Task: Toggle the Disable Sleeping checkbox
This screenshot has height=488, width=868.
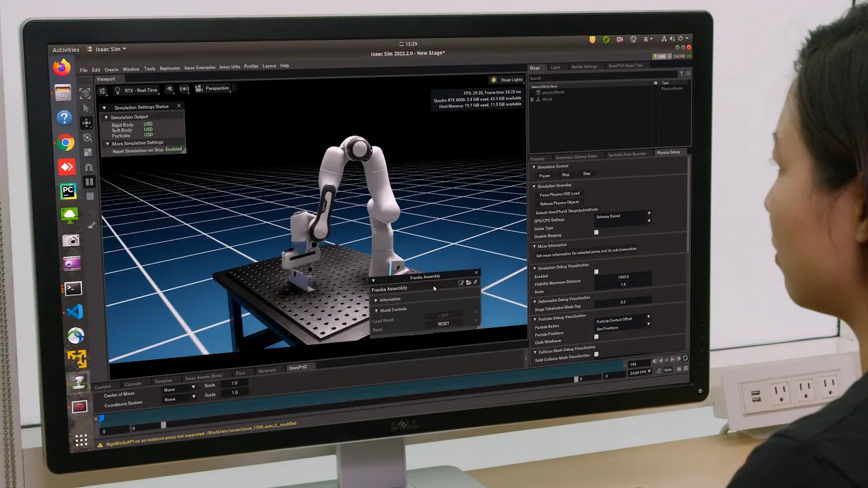Action: pyautogui.click(x=597, y=232)
